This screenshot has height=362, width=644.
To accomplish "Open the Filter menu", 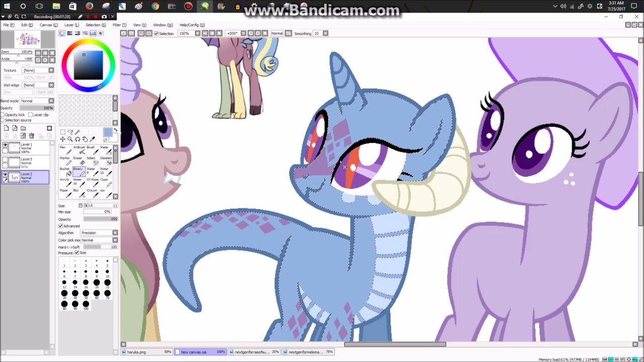I will click(x=119, y=25).
